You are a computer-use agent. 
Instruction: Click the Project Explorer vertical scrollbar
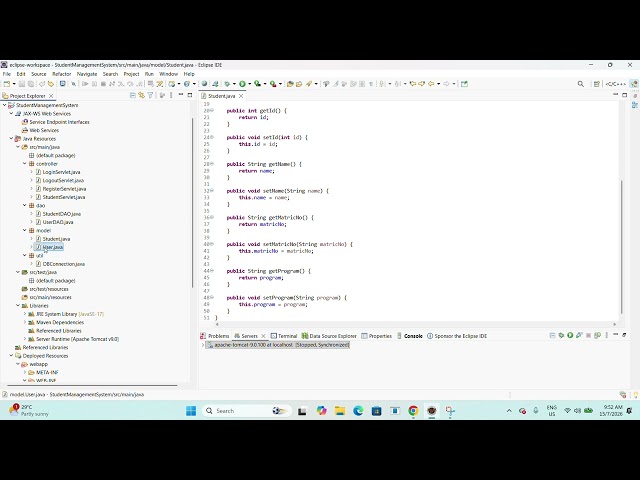click(x=192, y=203)
